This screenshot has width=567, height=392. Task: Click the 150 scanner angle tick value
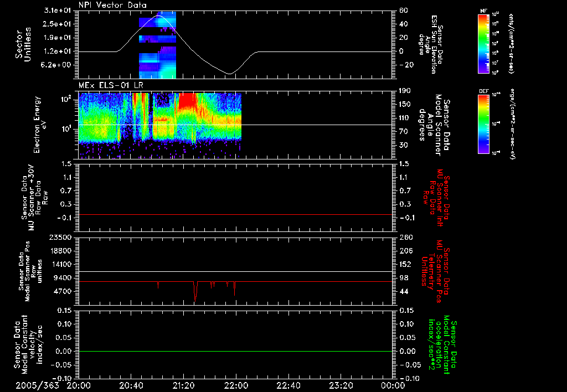point(406,105)
